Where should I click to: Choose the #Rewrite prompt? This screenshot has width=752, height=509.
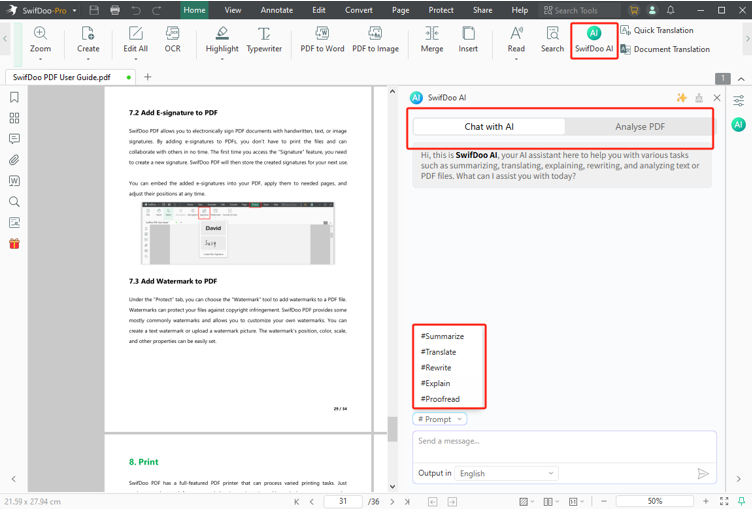[x=436, y=368]
